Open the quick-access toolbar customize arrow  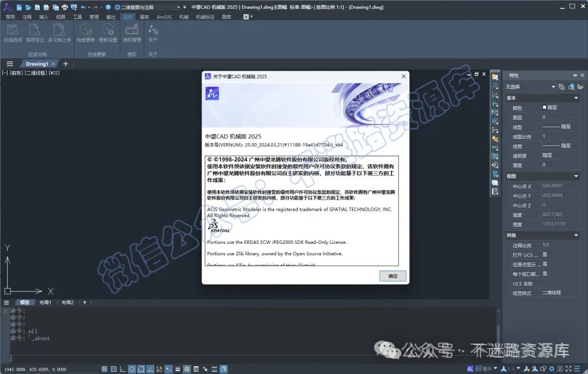click(185, 7)
